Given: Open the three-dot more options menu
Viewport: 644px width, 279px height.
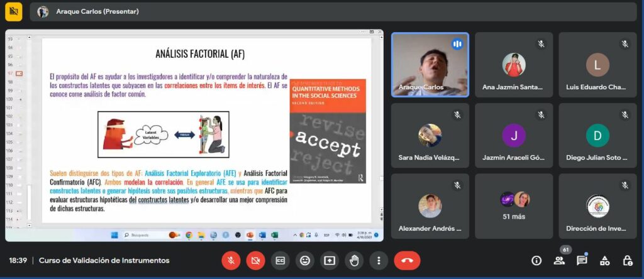Looking at the screenshot, I should point(378,260).
